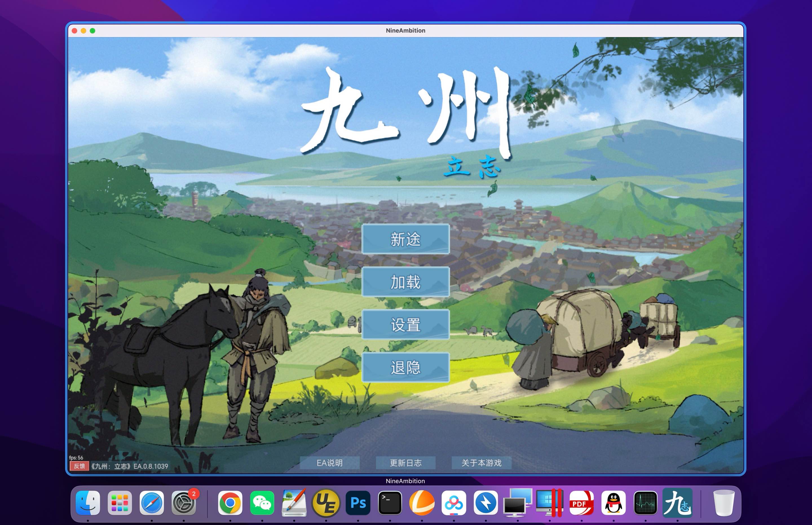Launch Parallels Desktop from the dock

point(550,503)
